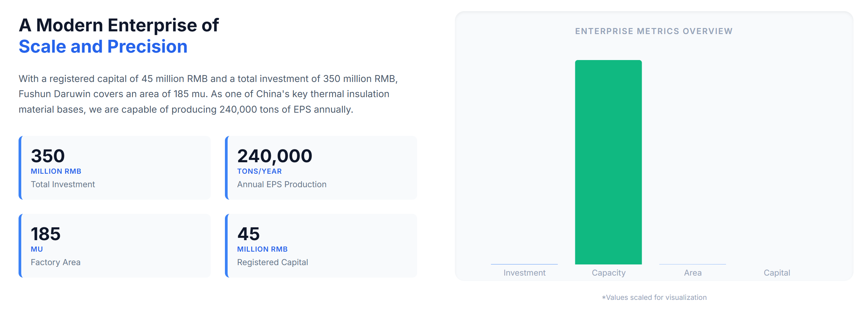Click the "MU" unit label under 185
868x311 pixels.
37,249
